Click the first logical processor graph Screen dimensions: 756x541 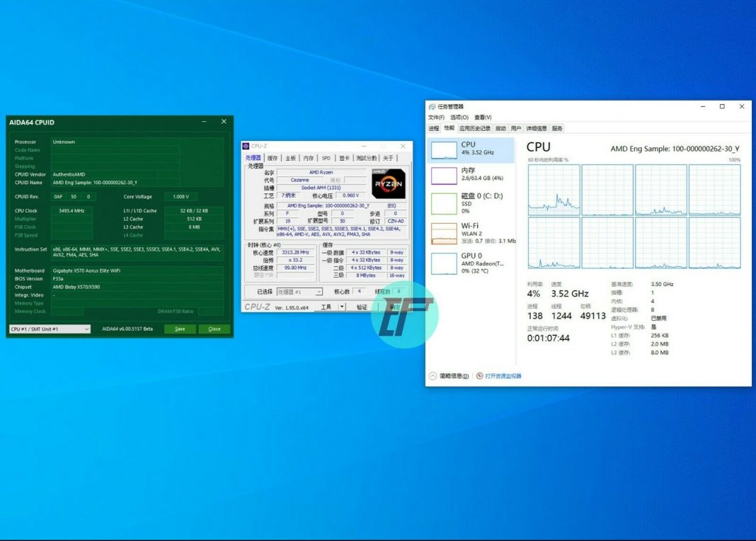pyautogui.click(x=554, y=190)
